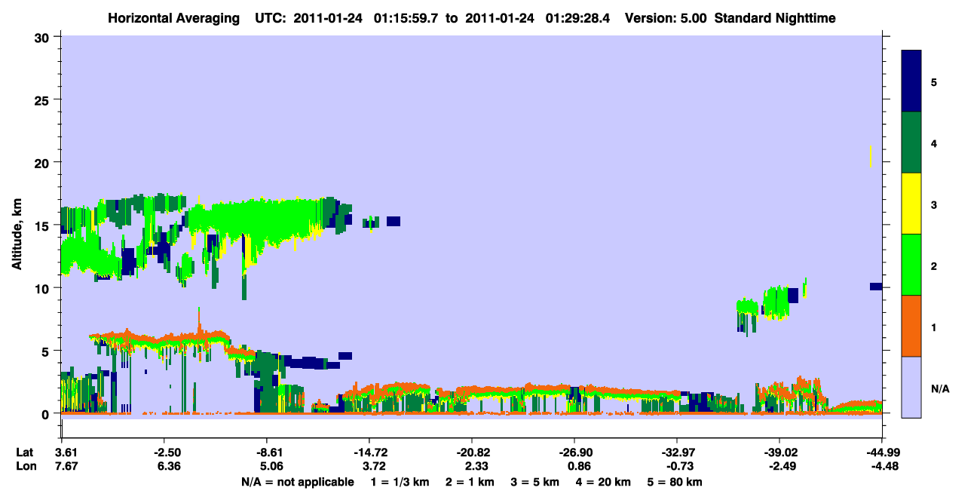Click legend text '5 = 80 km'

(675, 482)
